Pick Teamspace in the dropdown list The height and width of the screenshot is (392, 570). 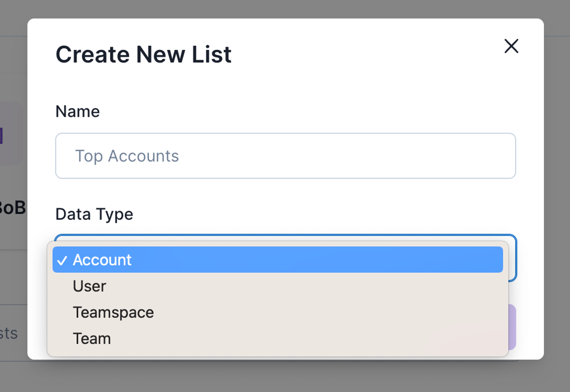click(x=113, y=312)
